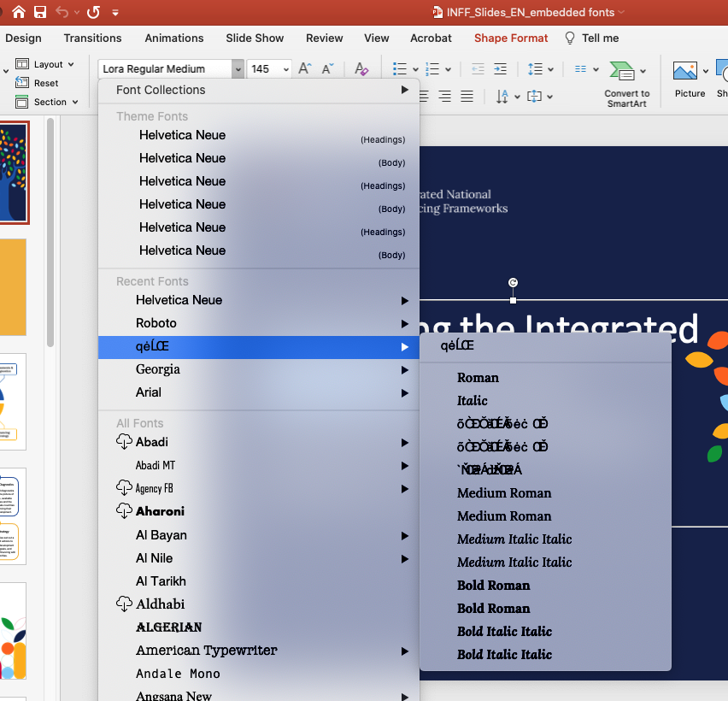Screen dimensions: 728x701
Task: Download the Aldhabi cloud font
Action: coord(124,604)
